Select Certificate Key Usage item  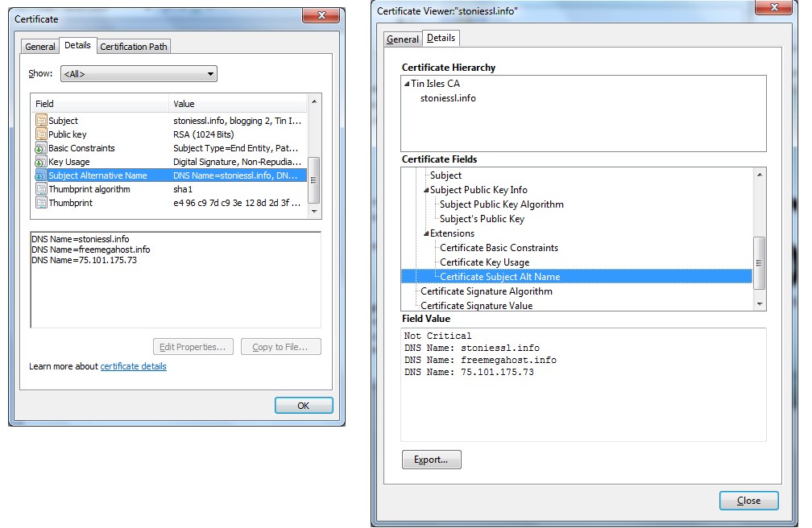click(485, 262)
